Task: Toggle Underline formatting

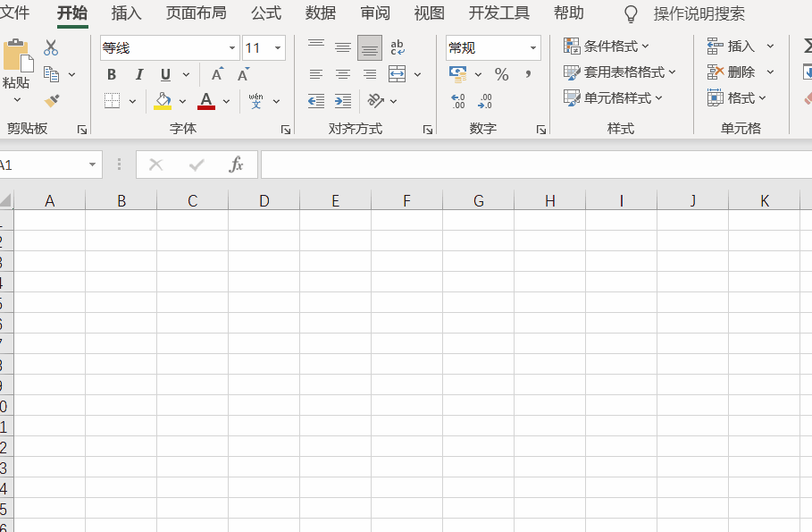Action: pyautogui.click(x=166, y=75)
